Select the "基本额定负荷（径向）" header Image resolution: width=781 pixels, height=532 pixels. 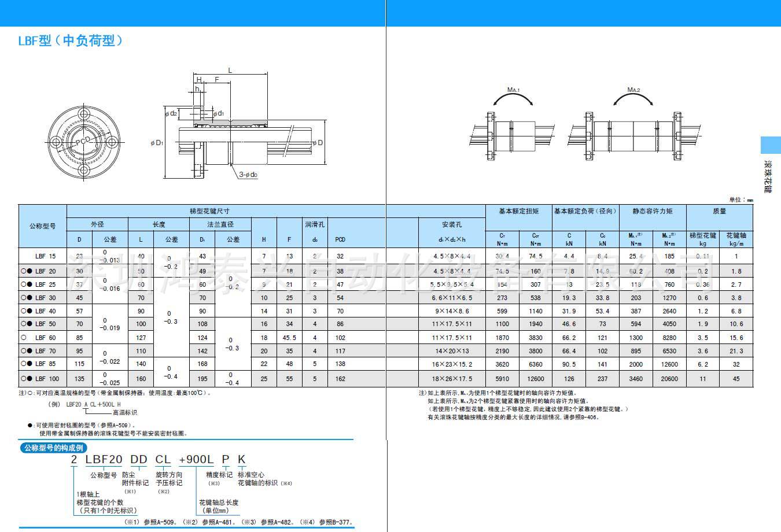pos(585,211)
